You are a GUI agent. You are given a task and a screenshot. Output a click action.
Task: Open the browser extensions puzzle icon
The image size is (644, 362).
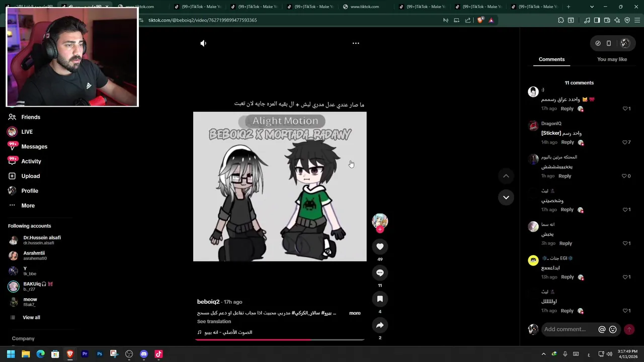click(561, 20)
